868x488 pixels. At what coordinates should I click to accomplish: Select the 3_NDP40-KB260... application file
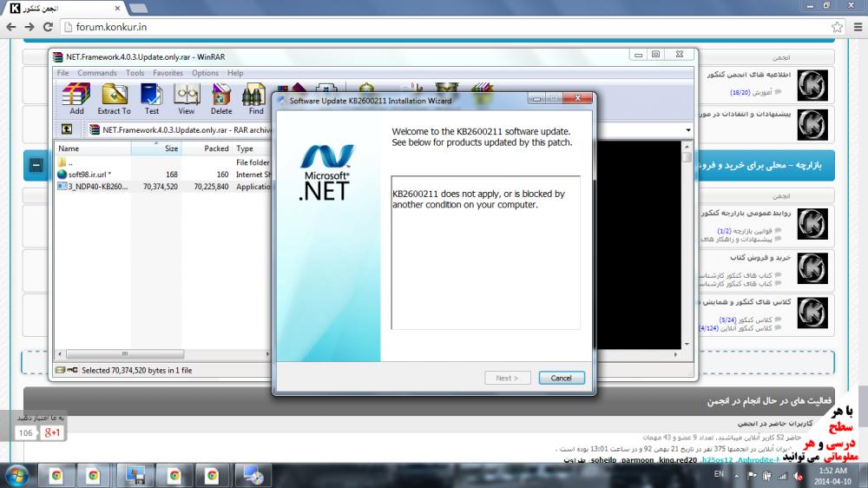click(x=163, y=187)
